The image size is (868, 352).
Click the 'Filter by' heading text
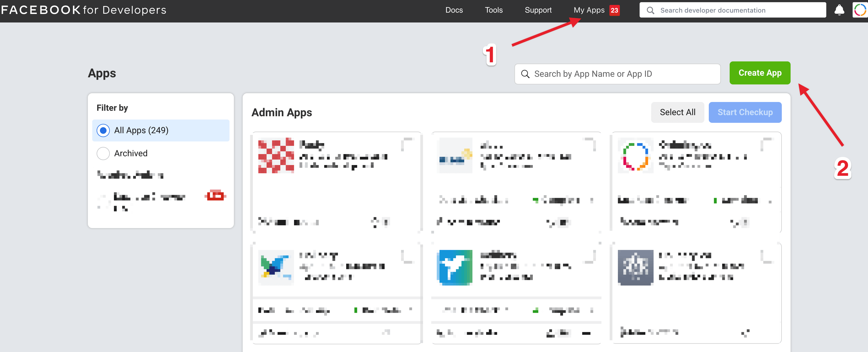point(112,108)
